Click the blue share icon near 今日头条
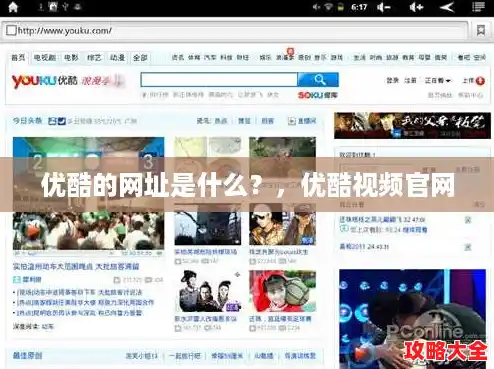 [x=61, y=121]
